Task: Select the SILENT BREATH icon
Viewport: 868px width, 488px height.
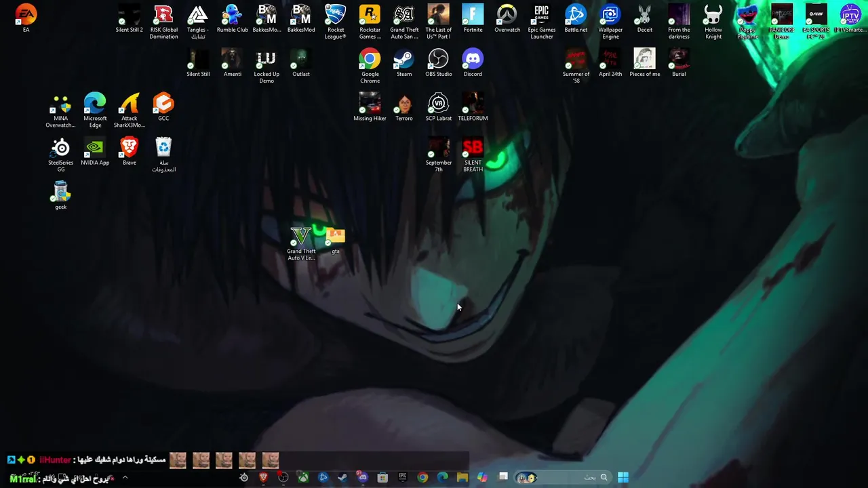Action: [473, 154]
